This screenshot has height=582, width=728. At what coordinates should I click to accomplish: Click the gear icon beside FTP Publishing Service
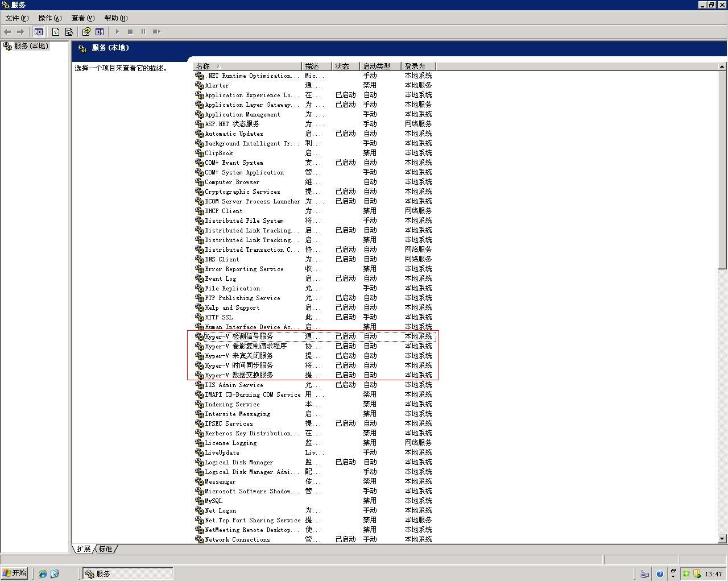(200, 298)
